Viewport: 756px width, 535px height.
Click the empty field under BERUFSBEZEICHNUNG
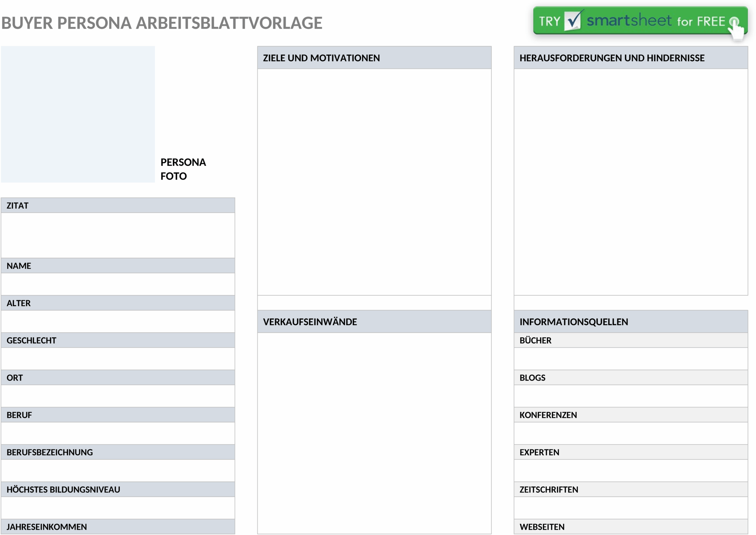point(118,470)
